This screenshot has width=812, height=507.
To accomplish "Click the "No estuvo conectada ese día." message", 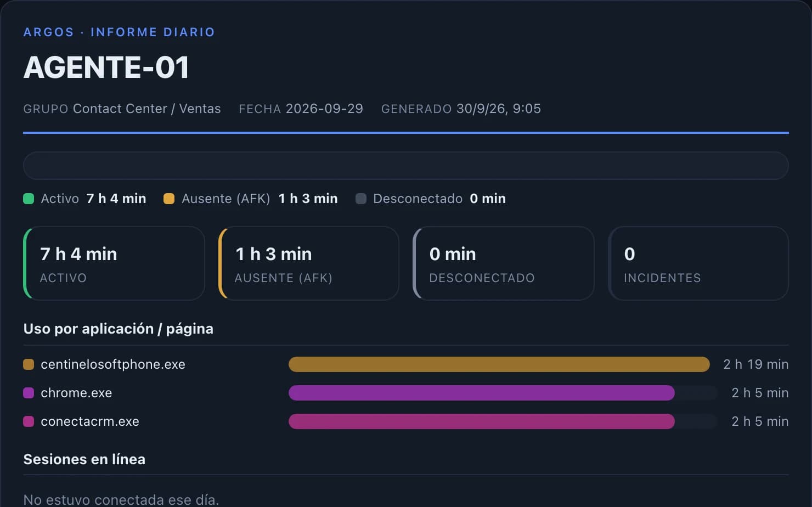I will click(121, 500).
